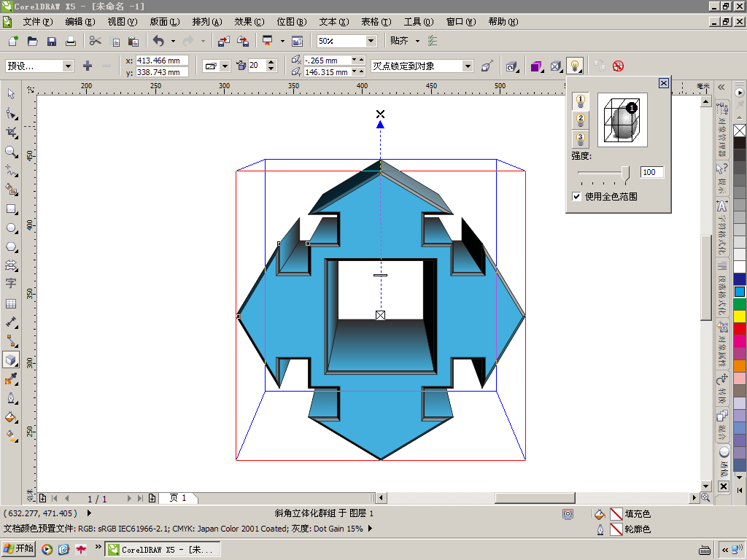Click the Import icon
Image resolution: width=747 pixels, height=560 pixels.
(x=224, y=41)
